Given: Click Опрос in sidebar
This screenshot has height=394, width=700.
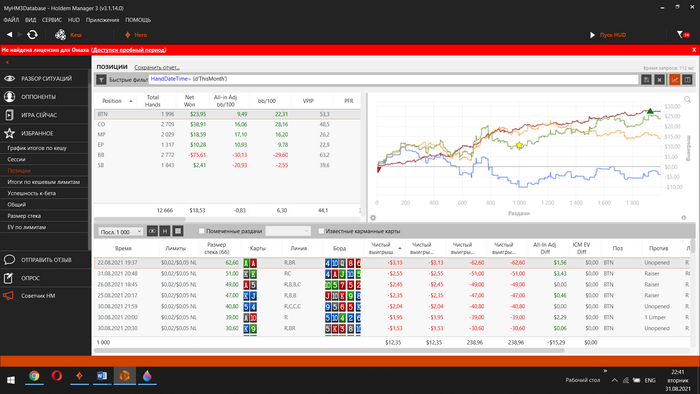Looking at the screenshot, I should point(45,278).
